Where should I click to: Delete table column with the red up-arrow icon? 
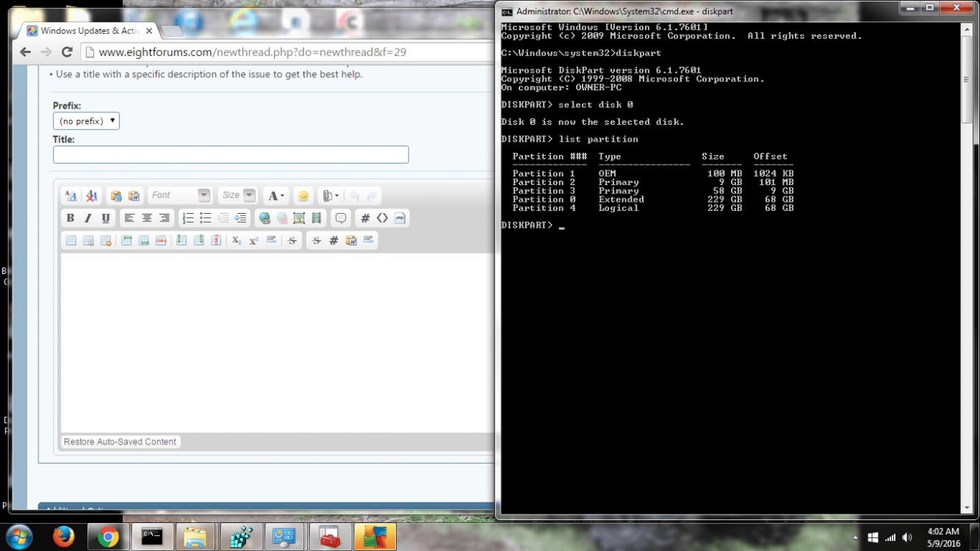pos(216,240)
